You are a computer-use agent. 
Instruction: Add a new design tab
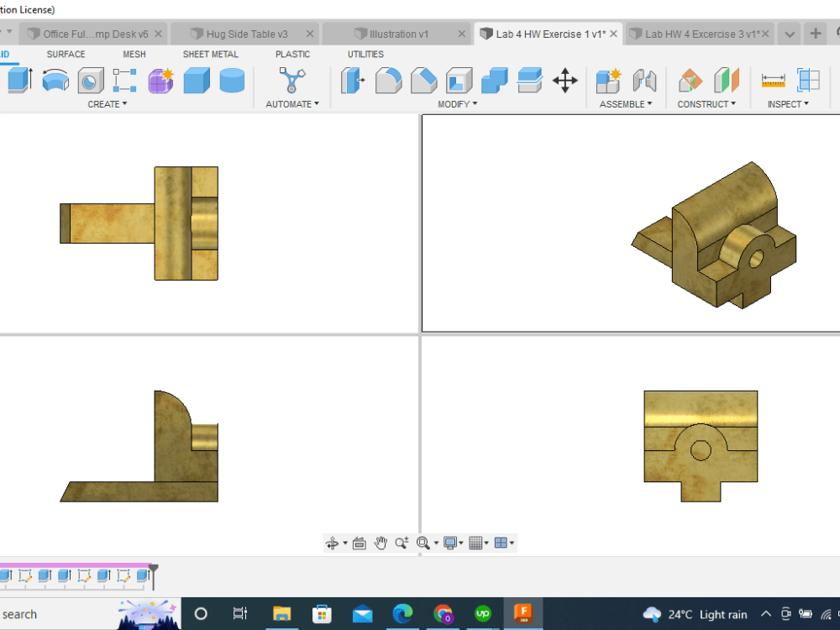816,34
